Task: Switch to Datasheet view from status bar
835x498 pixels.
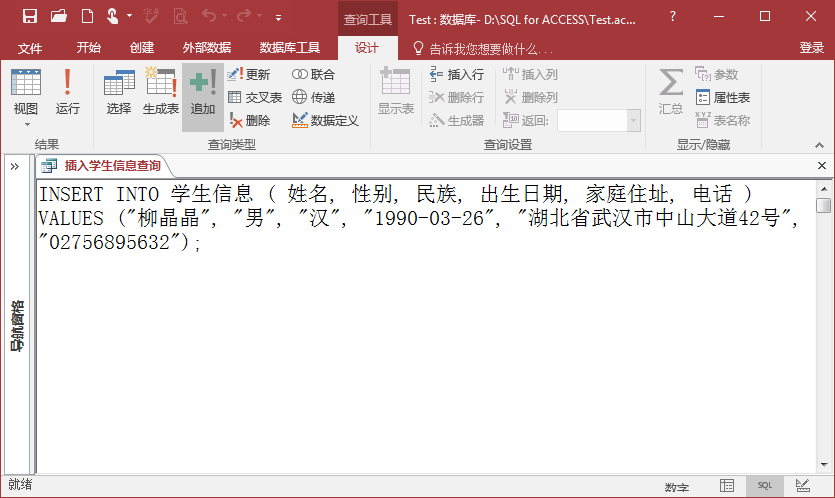Action: click(727, 485)
